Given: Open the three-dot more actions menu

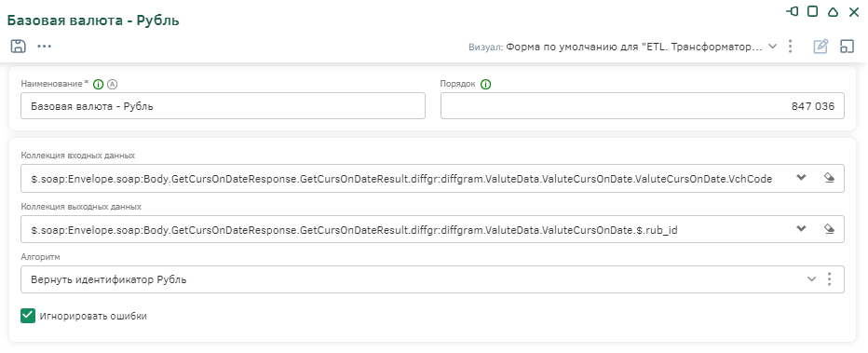Looking at the screenshot, I should click(x=45, y=47).
